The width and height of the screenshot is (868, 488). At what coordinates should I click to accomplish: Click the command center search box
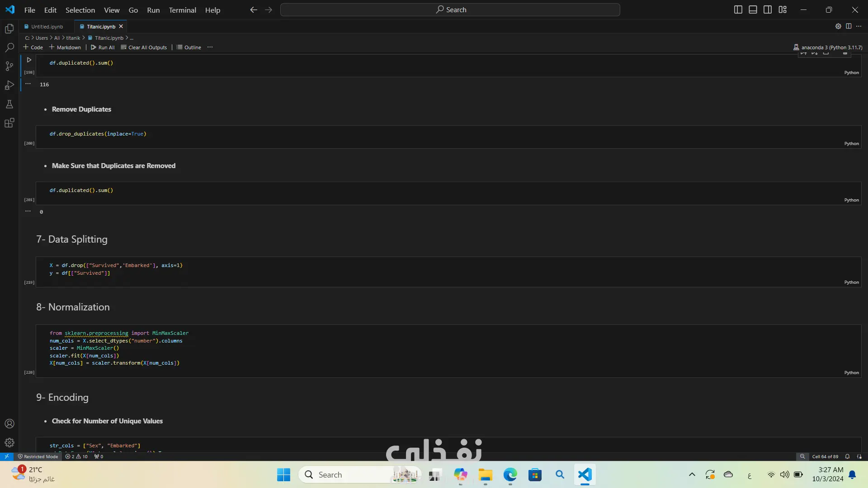(450, 9)
